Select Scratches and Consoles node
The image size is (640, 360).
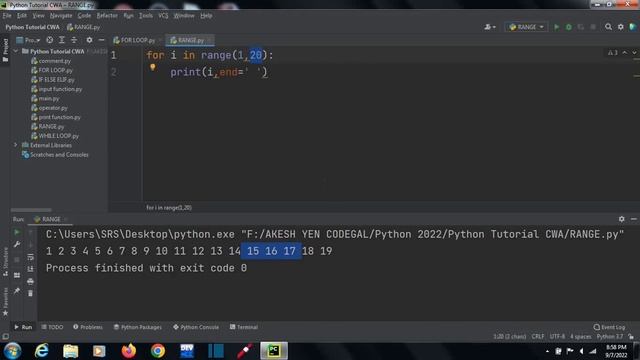[x=55, y=155]
